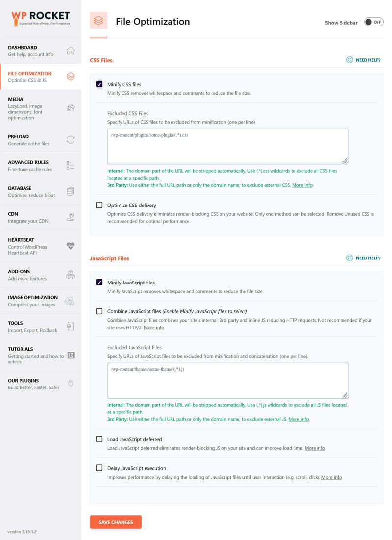Image resolution: width=392 pixels, height=540 pixels.
Task: Select the Advanced Rules list icon
Action: (x=70, y=165)
